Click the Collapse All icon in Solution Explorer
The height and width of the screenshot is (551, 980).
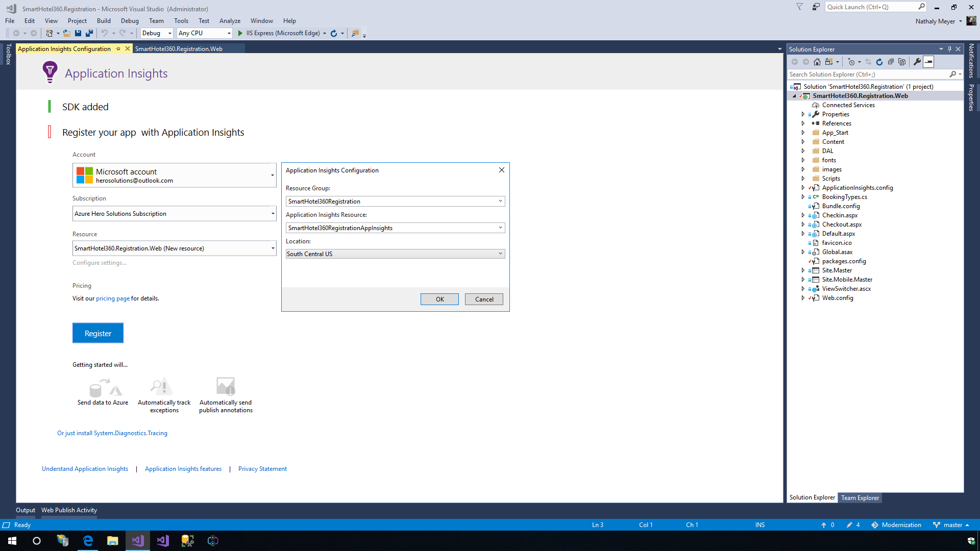click(891, 62)
